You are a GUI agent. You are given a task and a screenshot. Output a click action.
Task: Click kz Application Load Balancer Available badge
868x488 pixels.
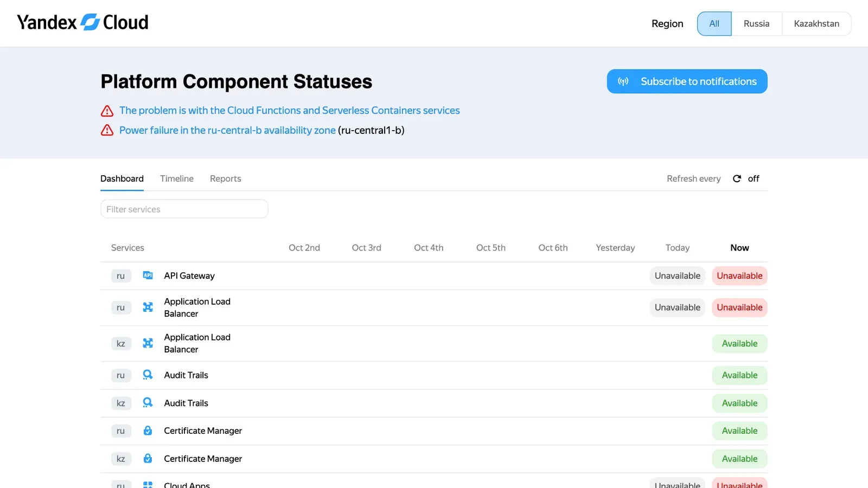point(739,343)
